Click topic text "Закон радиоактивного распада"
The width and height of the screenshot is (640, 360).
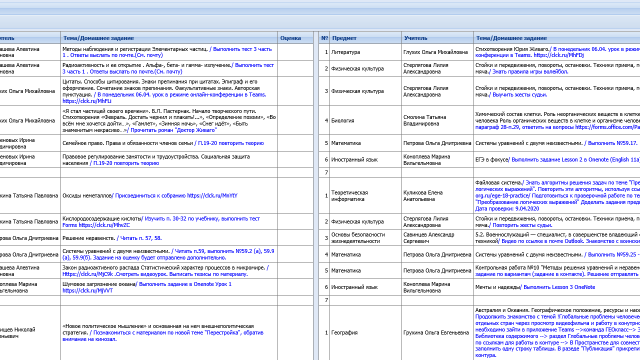[101, 267]
